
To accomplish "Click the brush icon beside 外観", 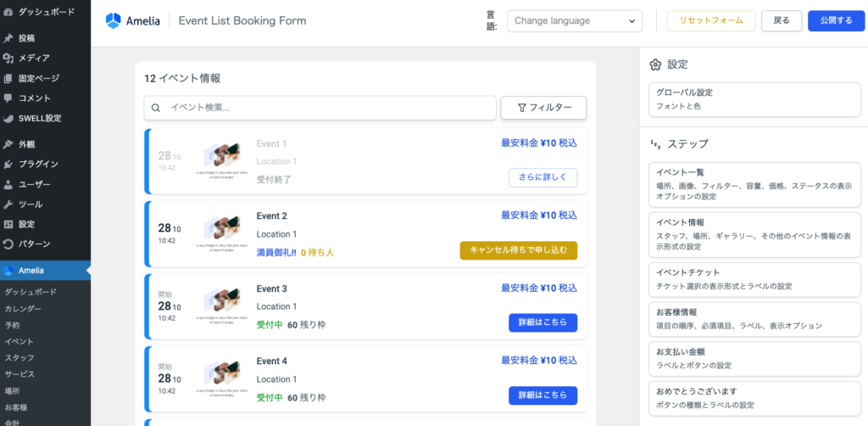I will pos(8,144).
